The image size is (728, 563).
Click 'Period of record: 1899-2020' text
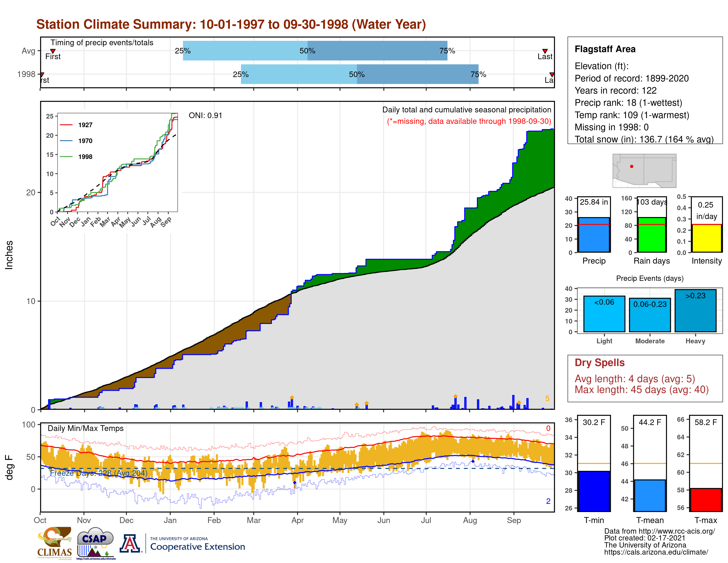click(631, 78)
